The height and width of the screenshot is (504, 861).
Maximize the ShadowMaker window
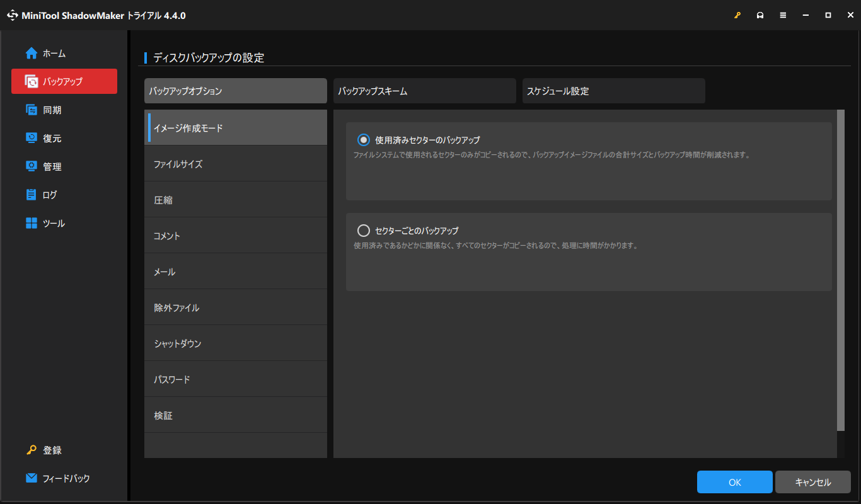pos(828,15)
